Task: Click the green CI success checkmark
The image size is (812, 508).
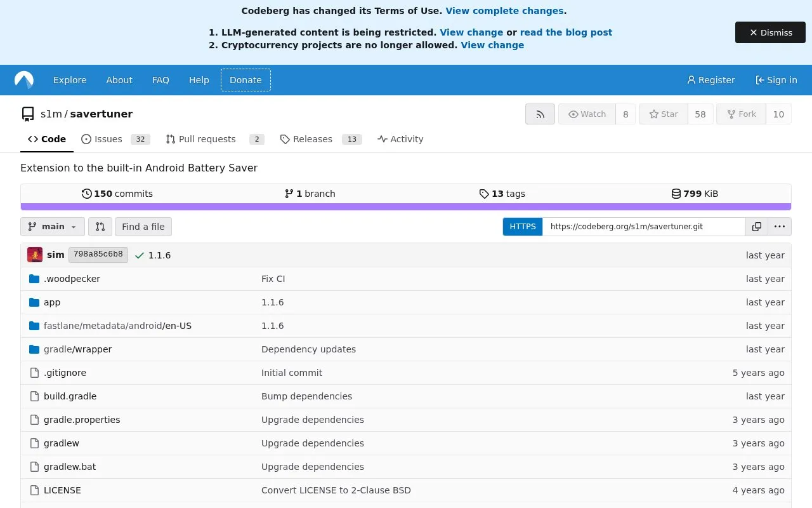Action: click(x=140, y=255)
